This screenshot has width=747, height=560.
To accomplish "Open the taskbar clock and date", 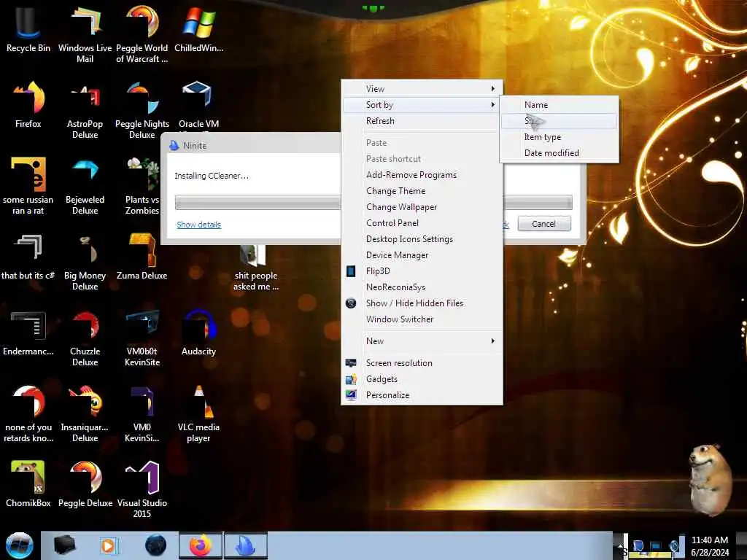I will click(710, 546).
